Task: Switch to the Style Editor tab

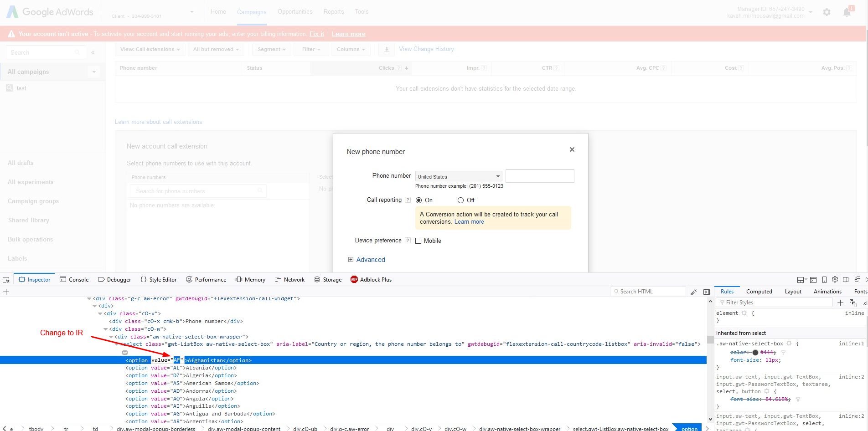Action: coord(159,280)
